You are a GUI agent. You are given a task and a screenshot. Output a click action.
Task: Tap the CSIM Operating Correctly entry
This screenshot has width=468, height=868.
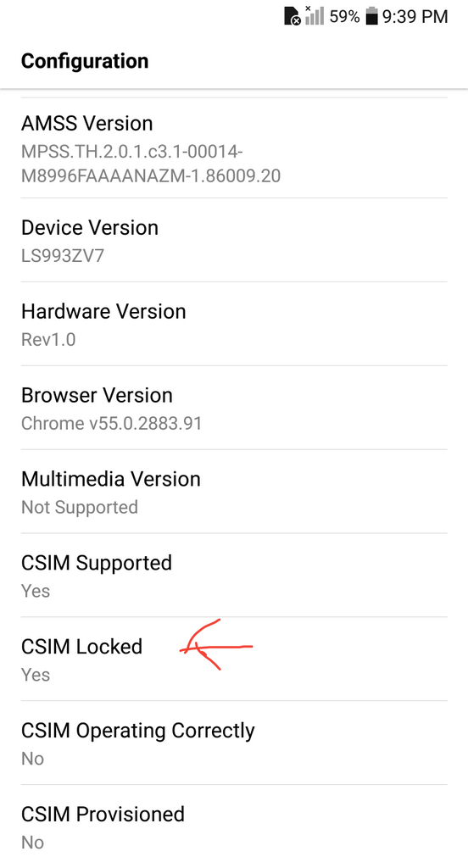234,743
